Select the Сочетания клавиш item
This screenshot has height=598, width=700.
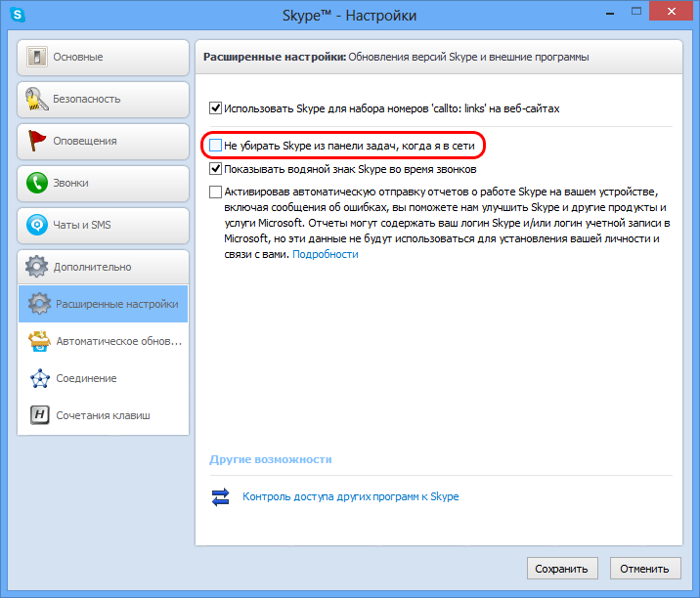click(103, 415)
